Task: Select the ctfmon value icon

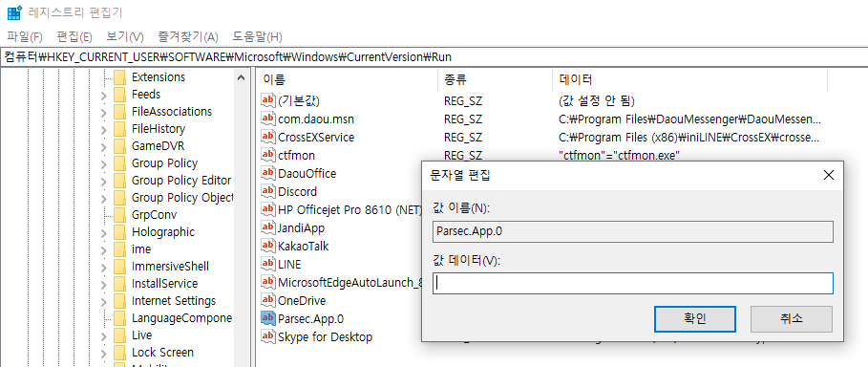Action: pos(268,155)
